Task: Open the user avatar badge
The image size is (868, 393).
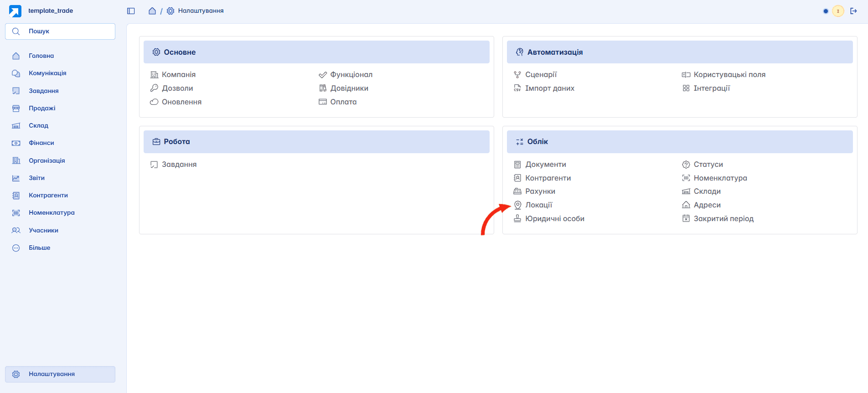Action: tap(838, 11)
